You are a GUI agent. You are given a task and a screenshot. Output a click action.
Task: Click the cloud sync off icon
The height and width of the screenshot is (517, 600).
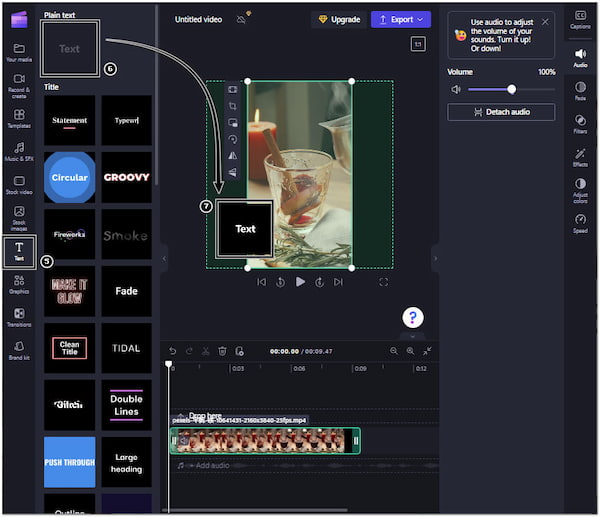(242, 19)
